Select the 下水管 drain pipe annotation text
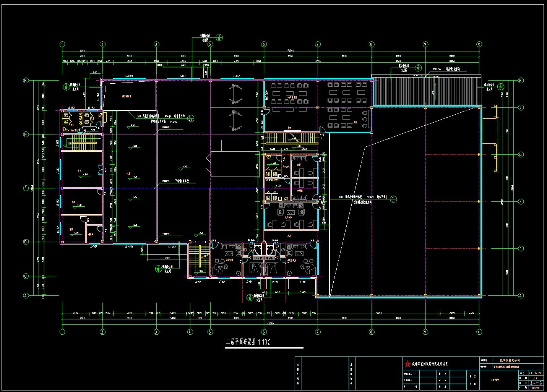This screenshot has width=547, height=392. [182, 181]
